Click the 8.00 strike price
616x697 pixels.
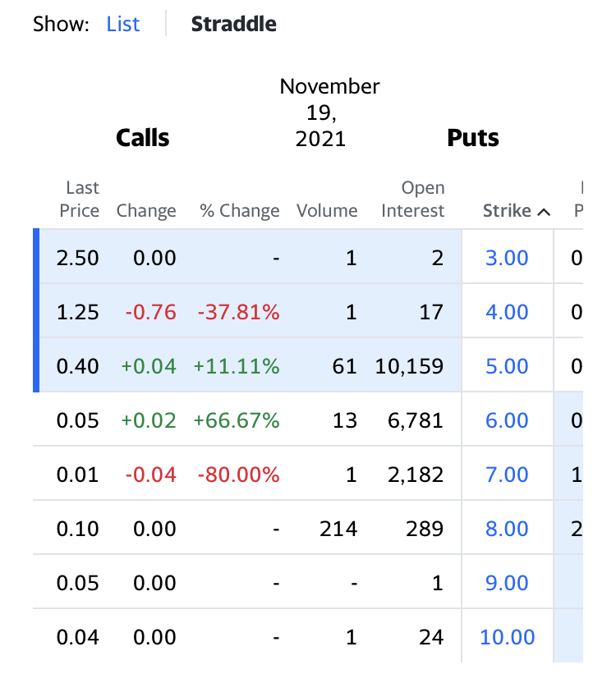click(507, 529)
